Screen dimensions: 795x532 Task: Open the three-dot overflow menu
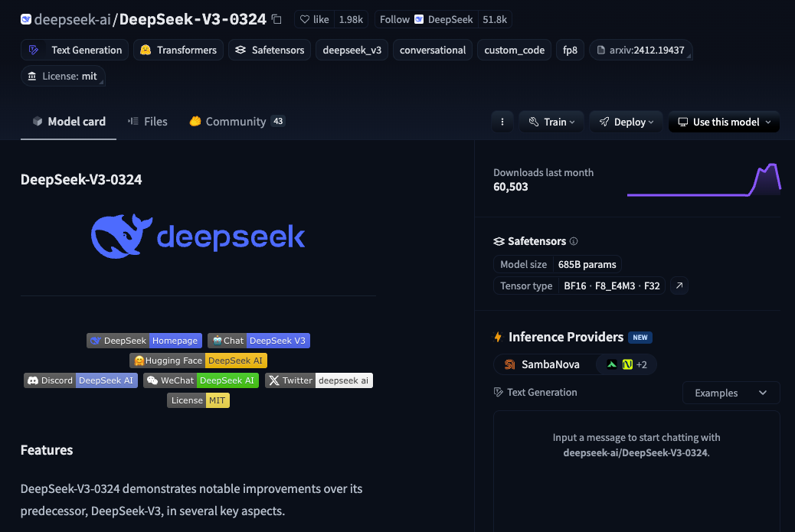click(502, 121)
